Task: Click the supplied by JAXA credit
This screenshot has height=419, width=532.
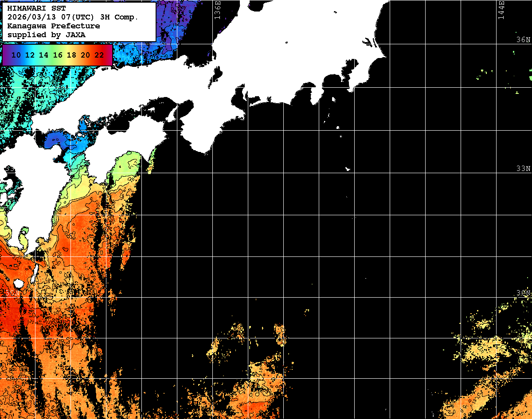Action: [46, 35]
